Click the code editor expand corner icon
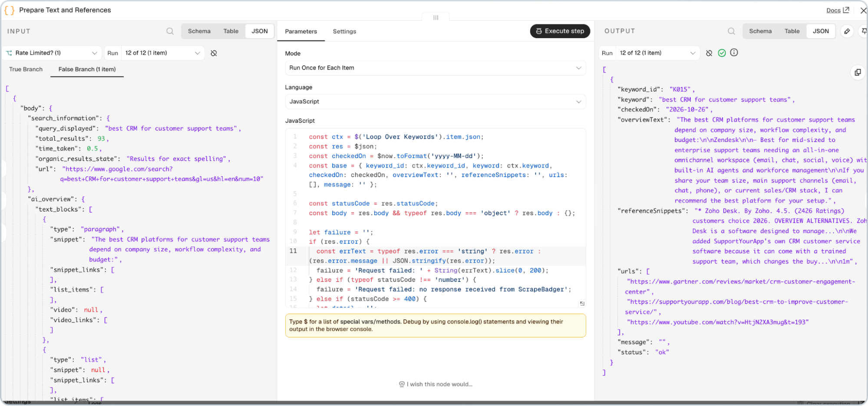The image size is (868, 406). click(582, 304)
